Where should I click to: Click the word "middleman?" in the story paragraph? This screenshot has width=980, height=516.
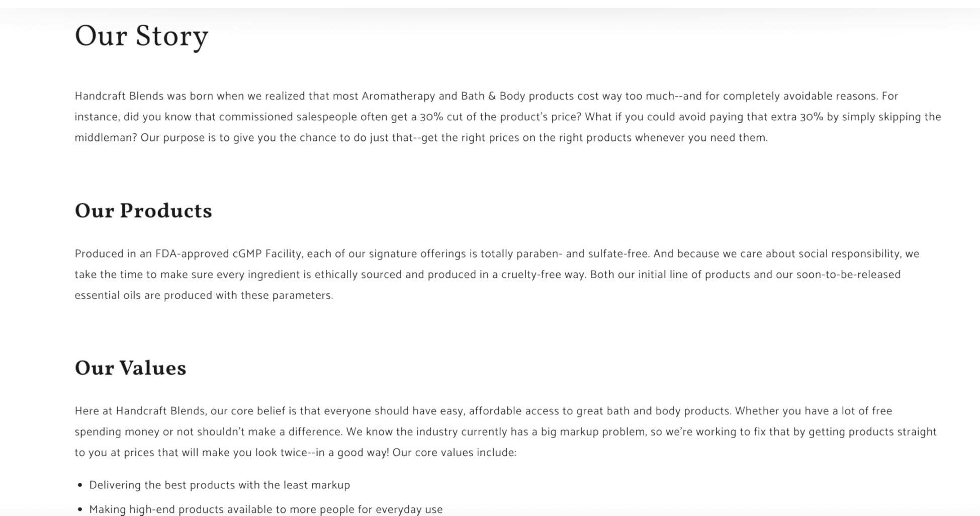click(106, 138)
